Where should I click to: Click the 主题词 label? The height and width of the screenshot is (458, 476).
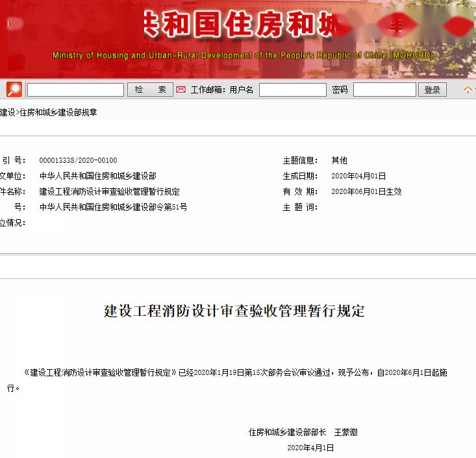tap(300, 207)
